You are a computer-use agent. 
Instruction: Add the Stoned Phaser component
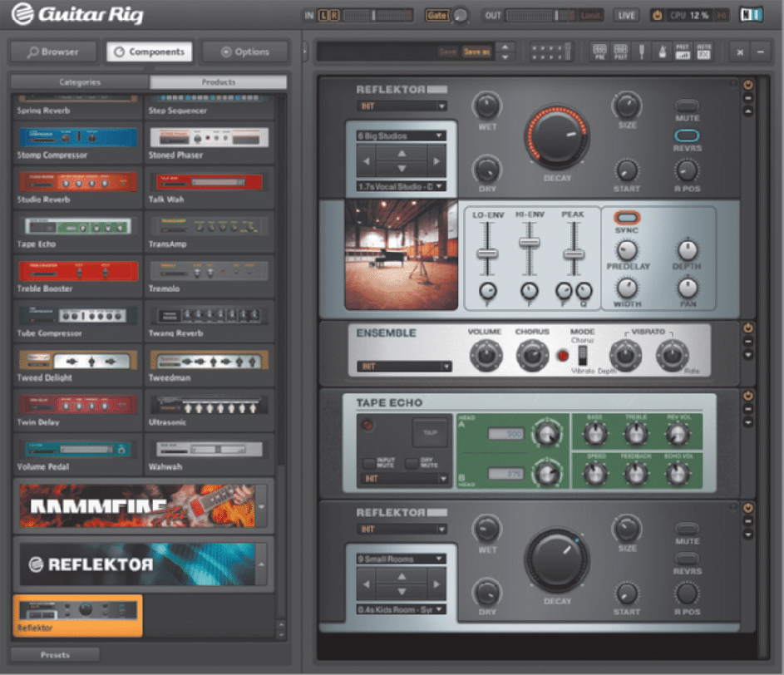point(209,142)
